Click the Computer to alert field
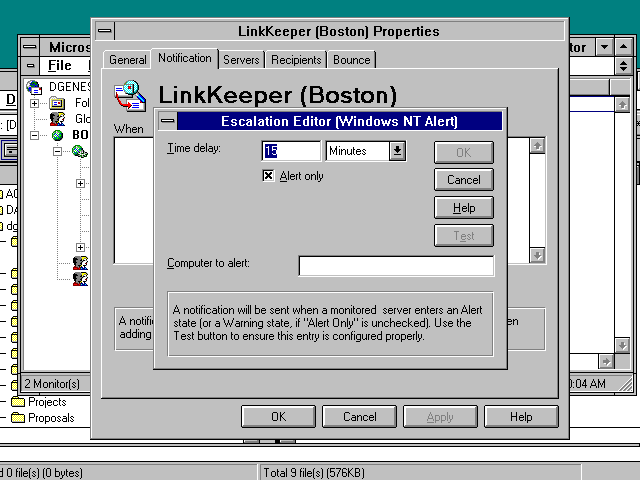 pyautogui.click(x=396, y=266)
